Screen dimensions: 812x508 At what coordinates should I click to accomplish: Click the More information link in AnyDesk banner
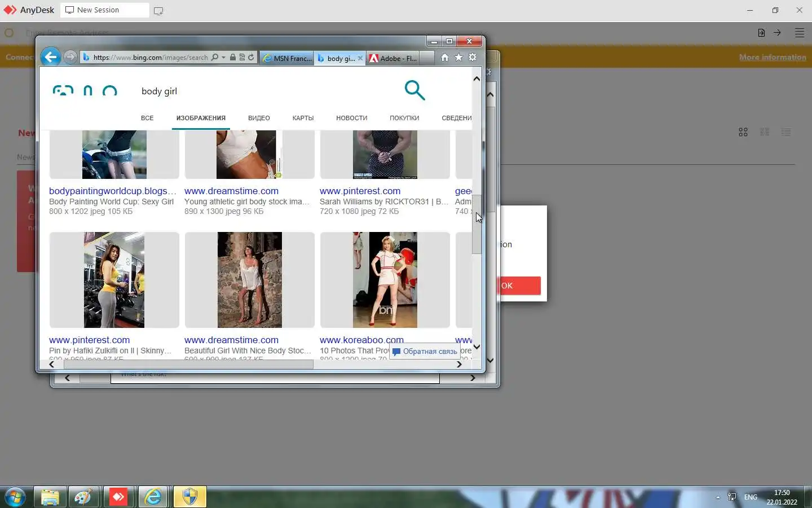(773, 57)
